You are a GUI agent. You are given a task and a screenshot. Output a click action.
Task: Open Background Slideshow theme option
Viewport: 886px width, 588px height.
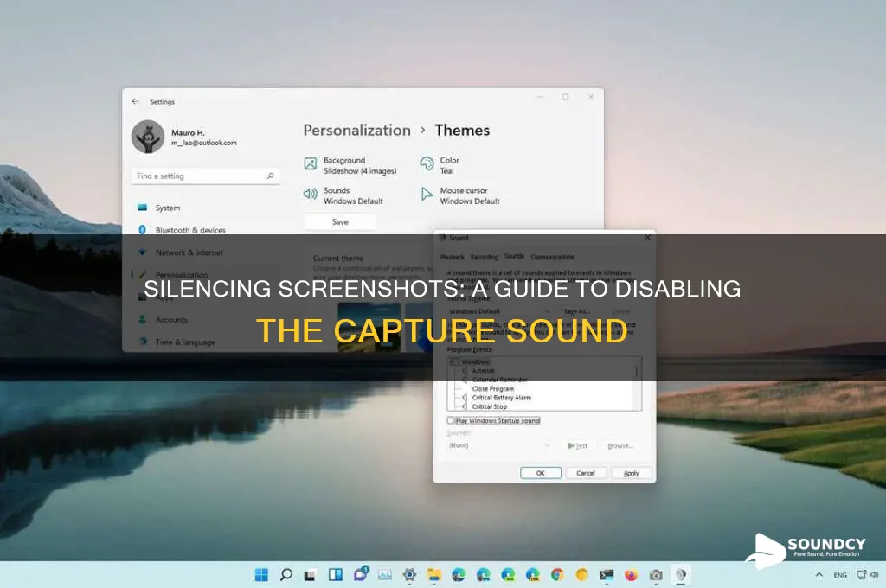pyautogui.click(x=350, y=165)
